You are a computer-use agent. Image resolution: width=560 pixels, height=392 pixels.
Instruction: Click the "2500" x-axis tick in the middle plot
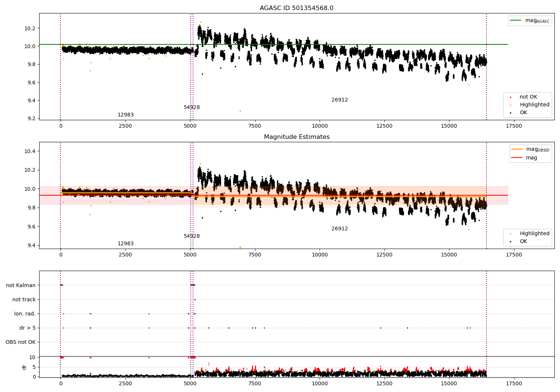pos(125,255)
